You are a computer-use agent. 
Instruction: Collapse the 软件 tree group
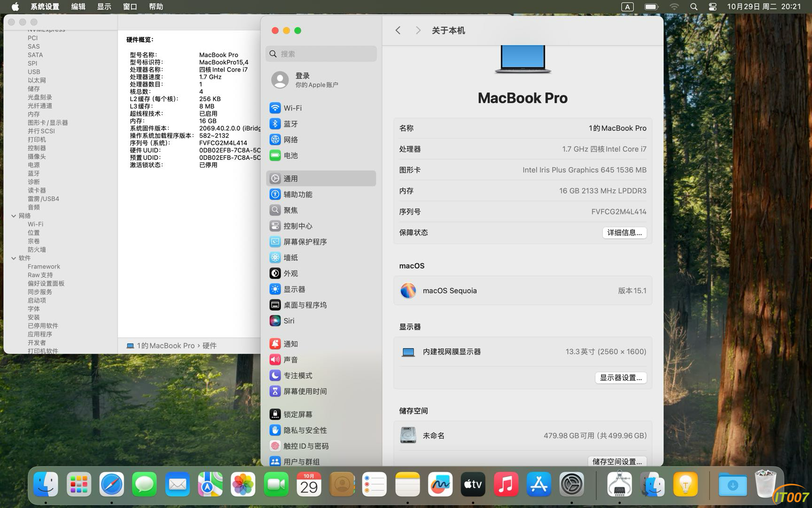pos(14,258)
